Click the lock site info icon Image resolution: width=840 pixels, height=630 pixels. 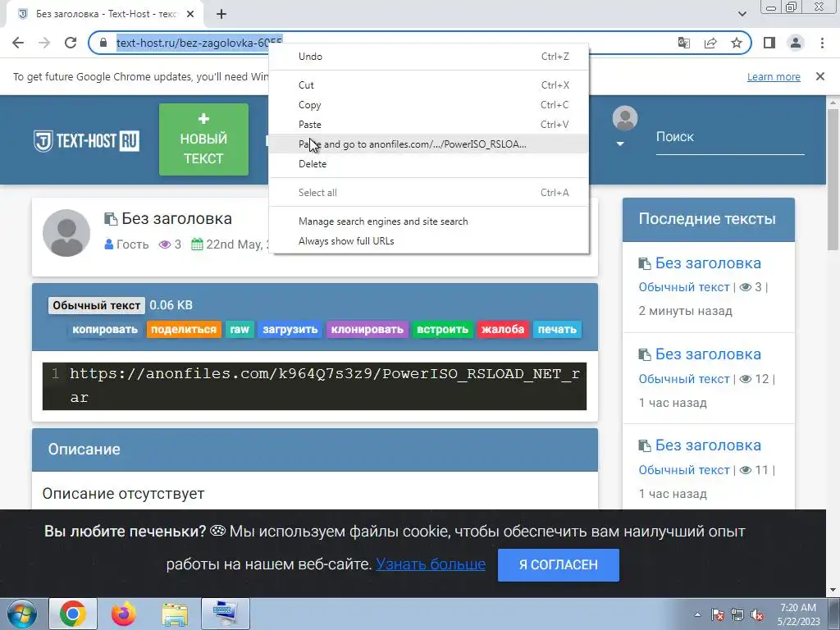[x=103, y=43]
